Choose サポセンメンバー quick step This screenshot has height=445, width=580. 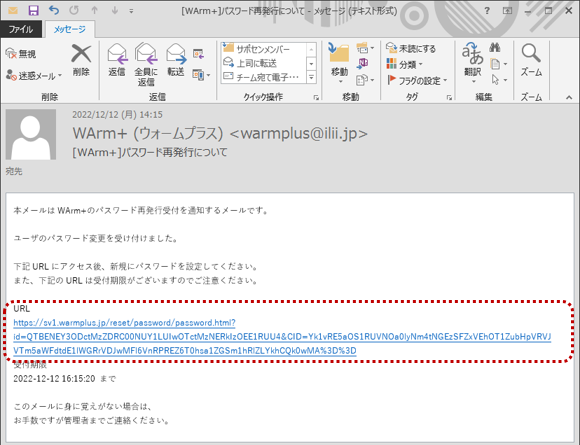(x=263, y=49)
